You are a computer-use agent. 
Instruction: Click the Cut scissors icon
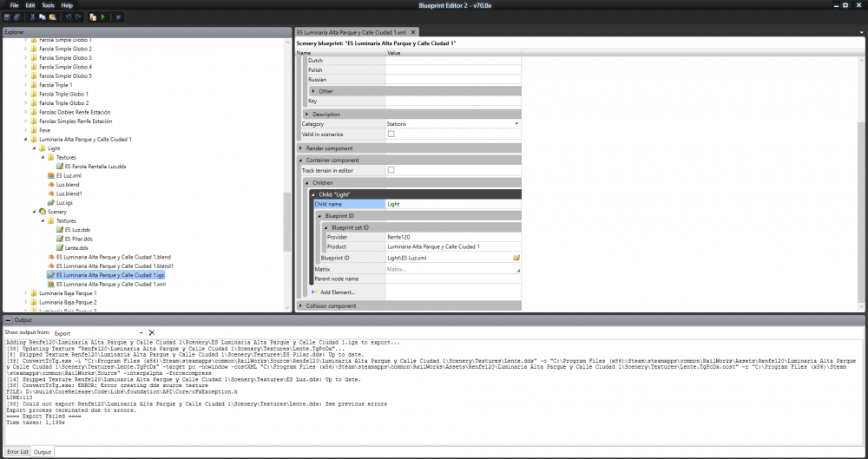(x=32, y=16)
